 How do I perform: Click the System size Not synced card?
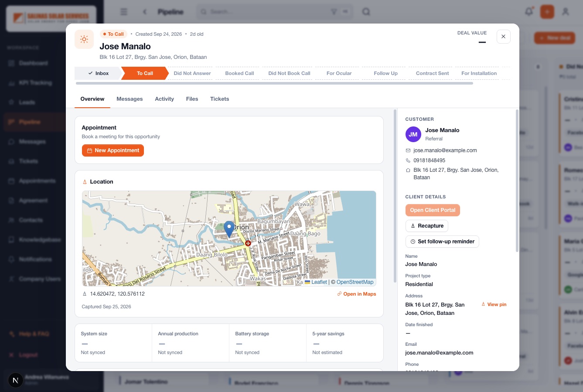[113, 343]
